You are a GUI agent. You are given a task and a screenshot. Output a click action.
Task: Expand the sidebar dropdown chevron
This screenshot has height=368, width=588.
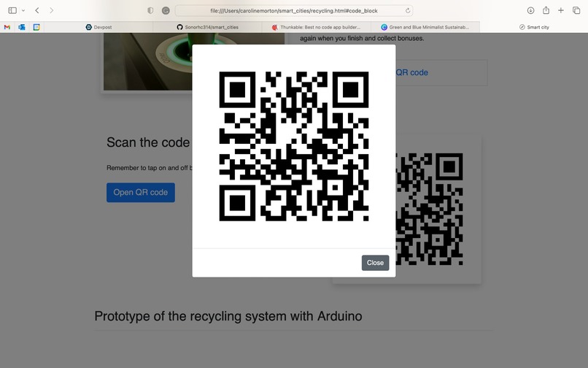coord(23,10)
